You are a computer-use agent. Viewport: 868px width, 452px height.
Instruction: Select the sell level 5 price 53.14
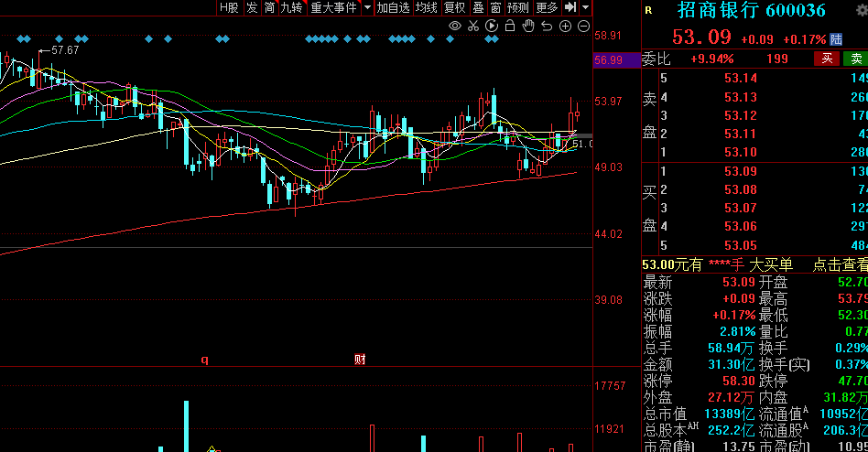741,79
